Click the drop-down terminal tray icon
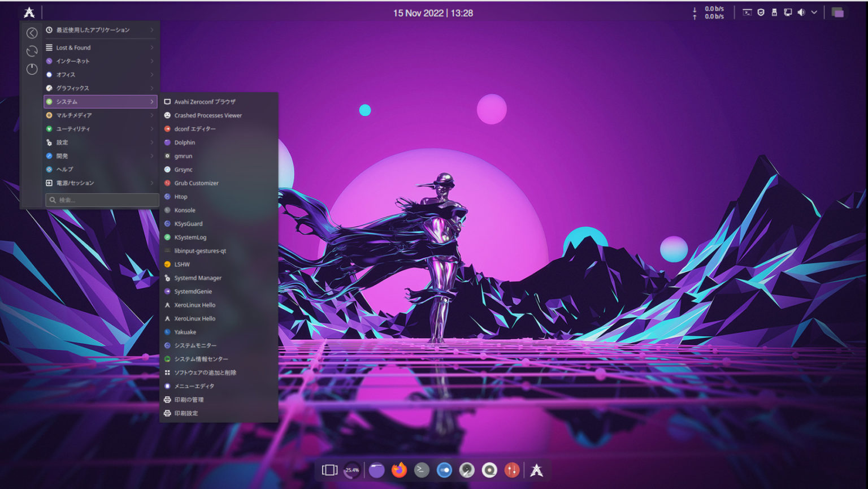868x489 pixels. (748, 12)
